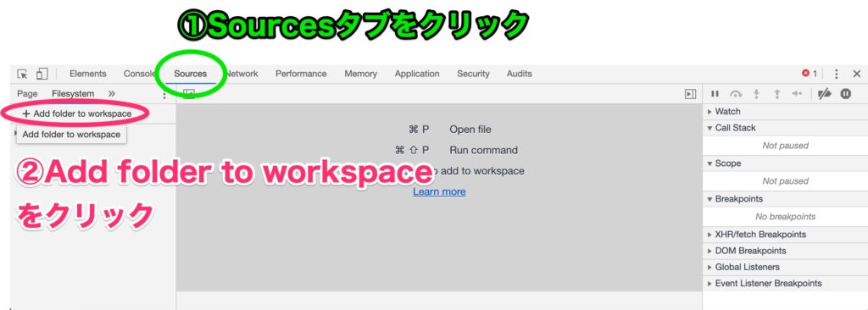Select the Page navigator tab

(27, 94)
